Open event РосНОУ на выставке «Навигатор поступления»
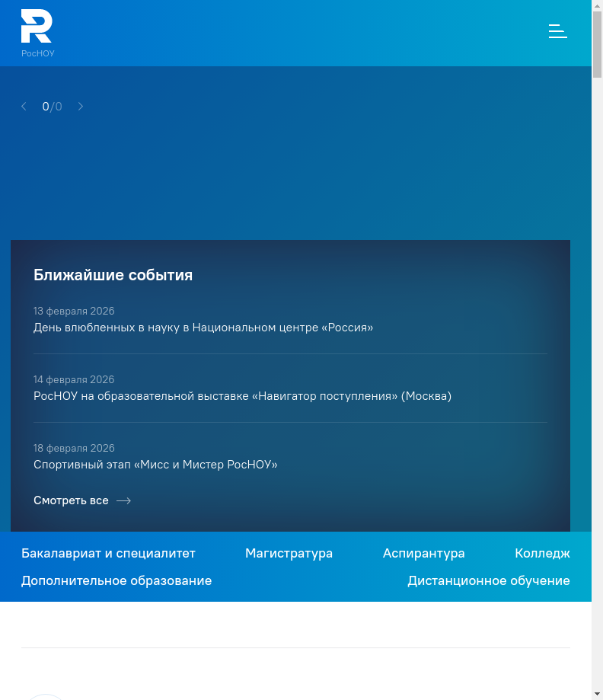The height and width of the screenshot is (700, 603). click(x=242, y=396)
